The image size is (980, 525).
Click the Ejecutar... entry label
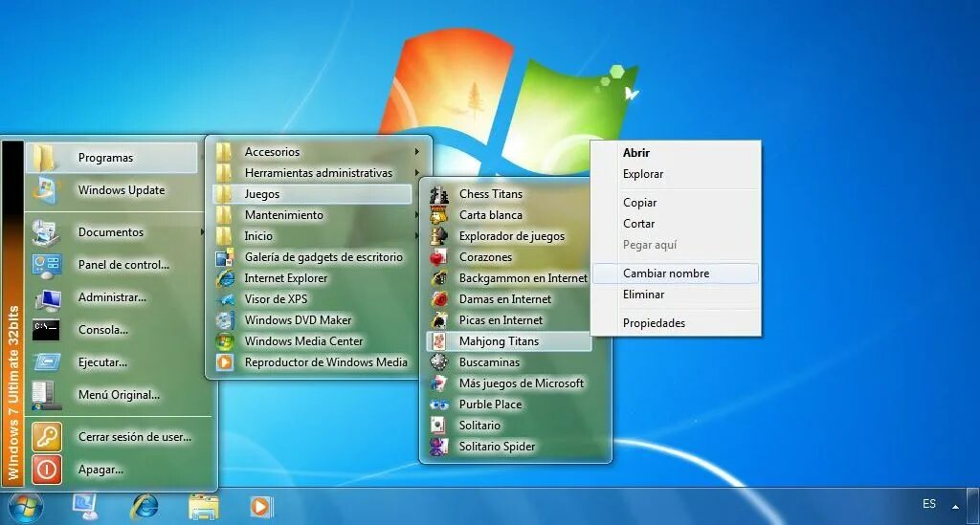tap(102, 362)
